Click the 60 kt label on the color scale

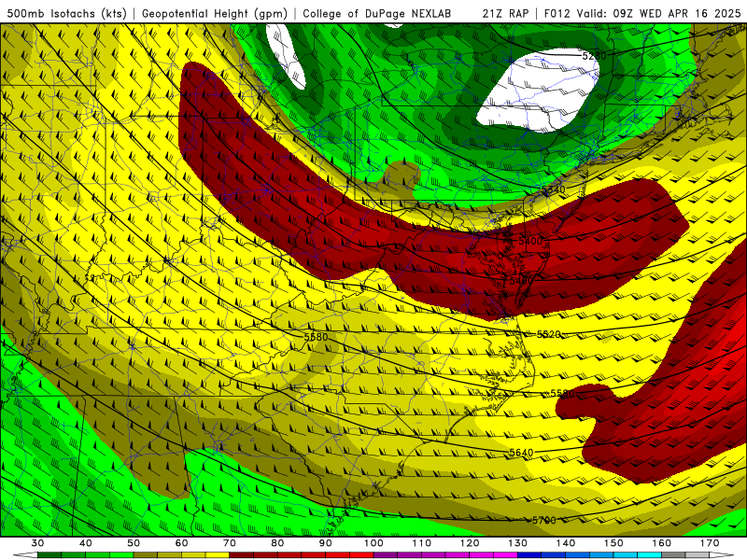click(x=181, y=543)
